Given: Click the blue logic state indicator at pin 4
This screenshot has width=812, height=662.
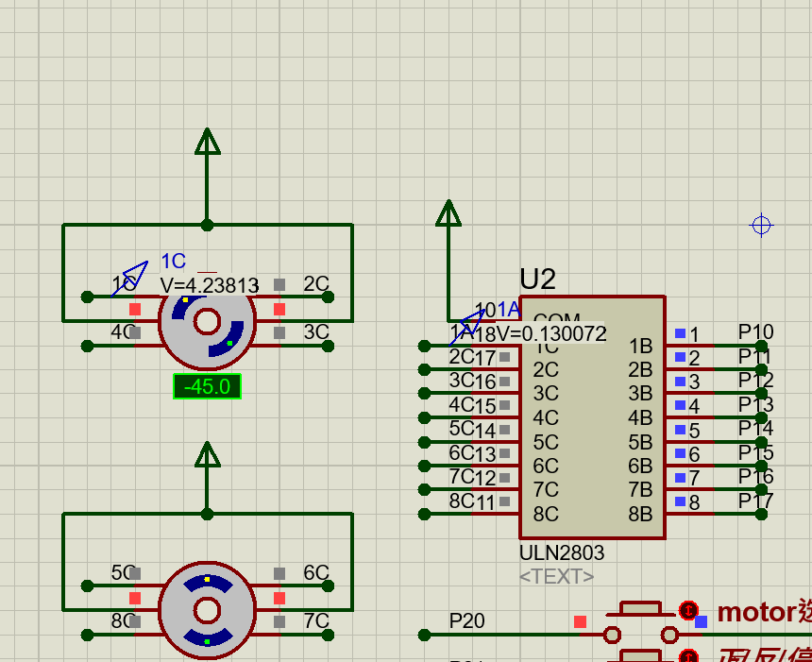Looking at the screenshot, I should coord(681,404).
